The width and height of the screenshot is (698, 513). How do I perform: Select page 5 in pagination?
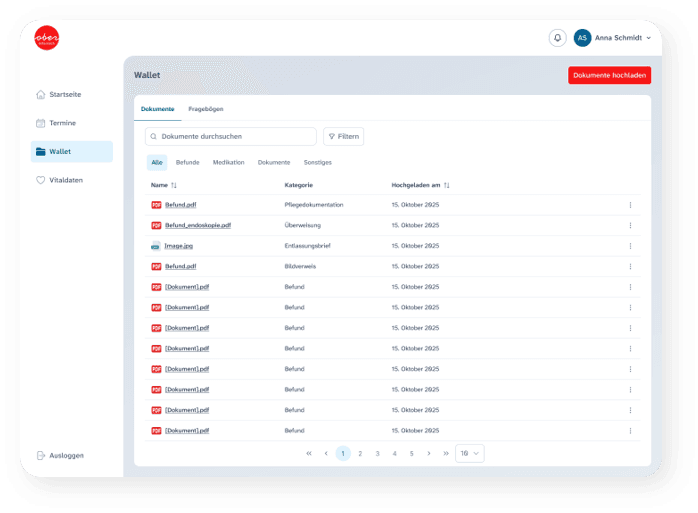412,453
